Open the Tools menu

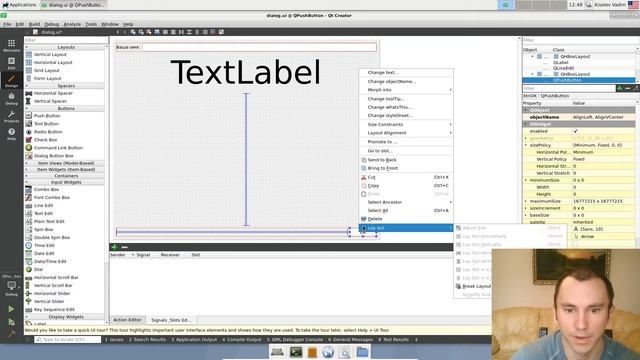[91, 24]
